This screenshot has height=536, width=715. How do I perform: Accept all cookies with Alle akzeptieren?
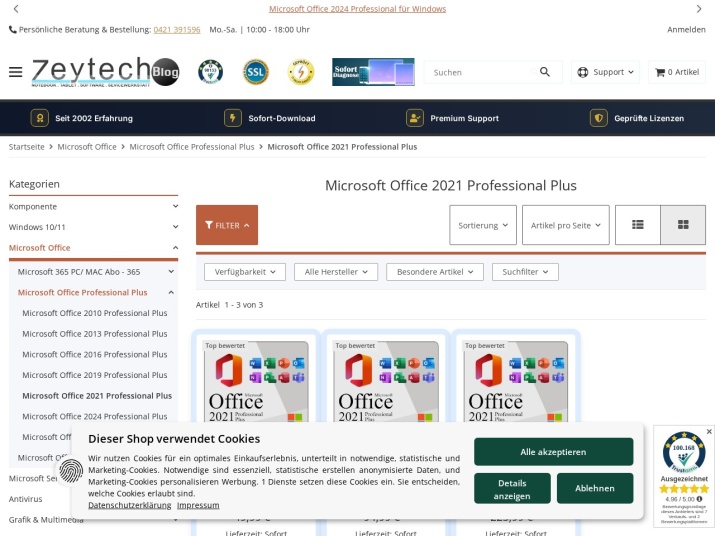click(x=554, y=452)
